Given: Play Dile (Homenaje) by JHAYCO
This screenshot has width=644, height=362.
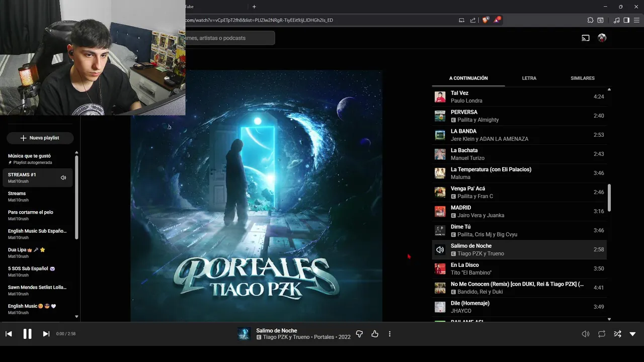Looking at the screenshot, I should [519, 307].
